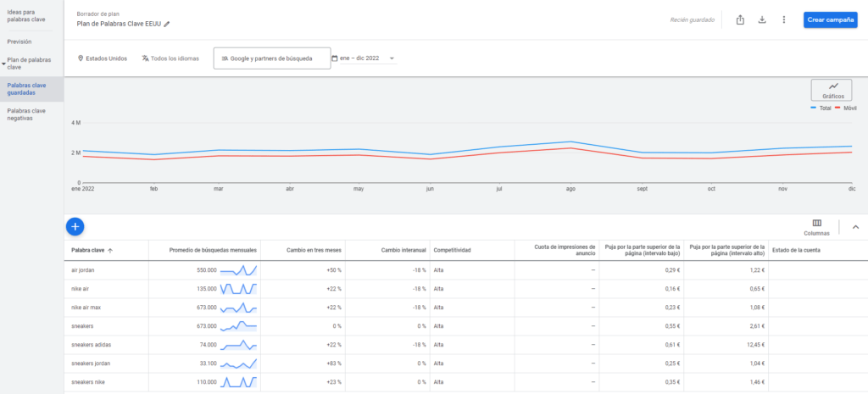The image size is (868, 394).
Task: Select Google y partners de búsqueda network
Action: pyautogui.click(x=272, y=58)
